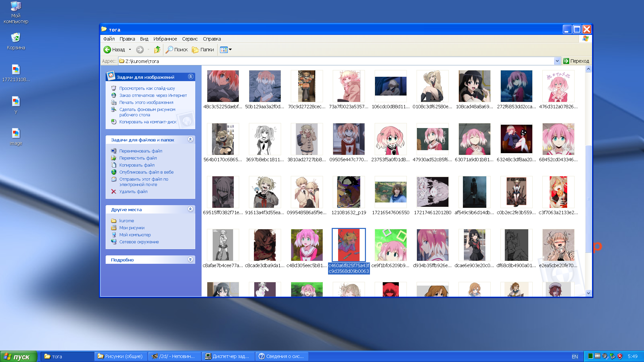
Task: Select thumbnail ce9f1bfc6209b9...
Action: point(391,245)
